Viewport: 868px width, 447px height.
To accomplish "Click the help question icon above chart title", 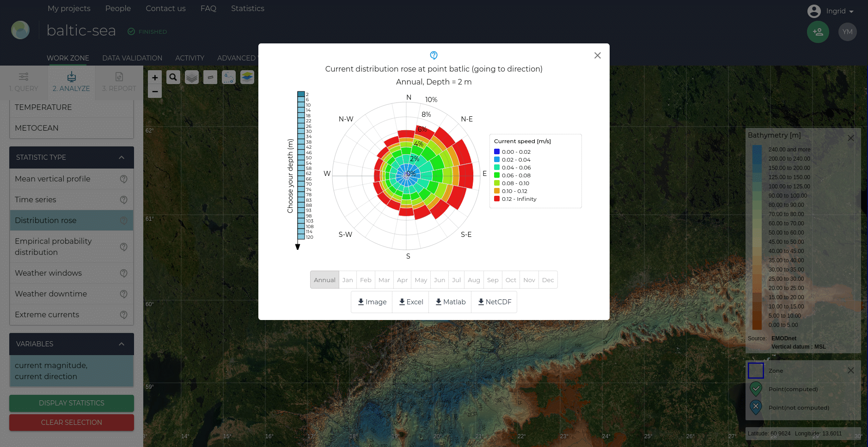I will coord(434,55).
